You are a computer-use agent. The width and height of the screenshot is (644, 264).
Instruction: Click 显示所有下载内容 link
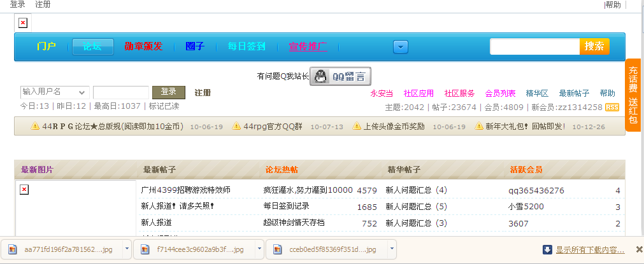(x=590, y=249)
